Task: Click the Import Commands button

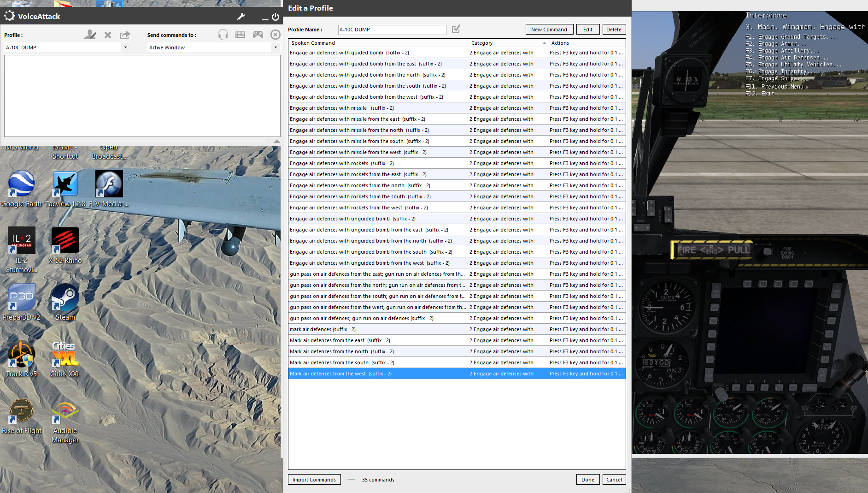Action: point(314,480)
